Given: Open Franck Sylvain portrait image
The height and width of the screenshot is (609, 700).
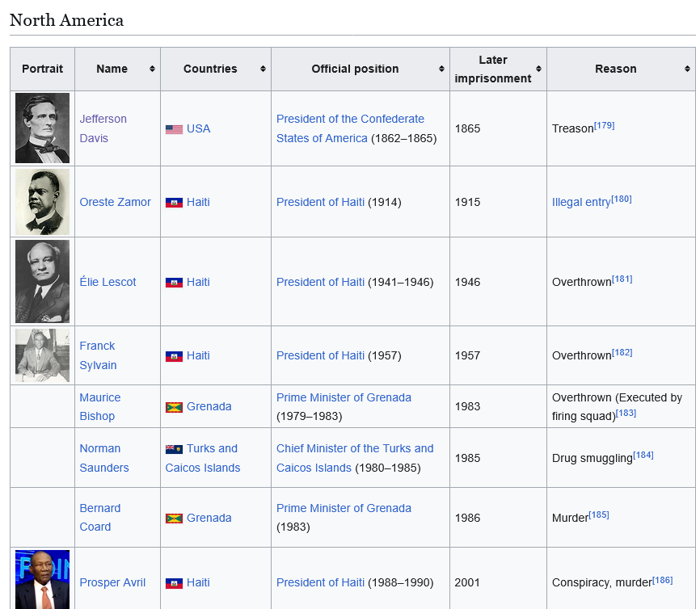Looking at the screenshot, I should click(x=42, y=355).
